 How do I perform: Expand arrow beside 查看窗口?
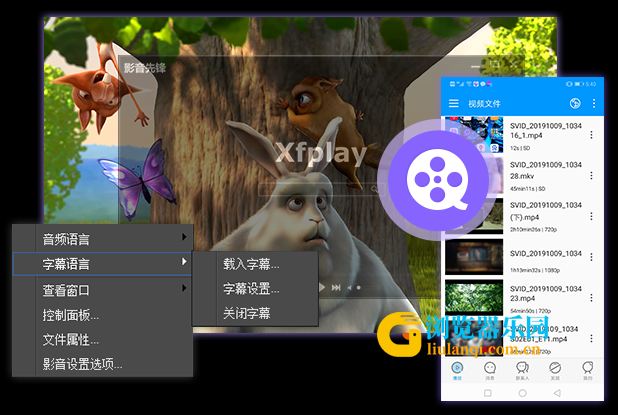click(184, 288)
